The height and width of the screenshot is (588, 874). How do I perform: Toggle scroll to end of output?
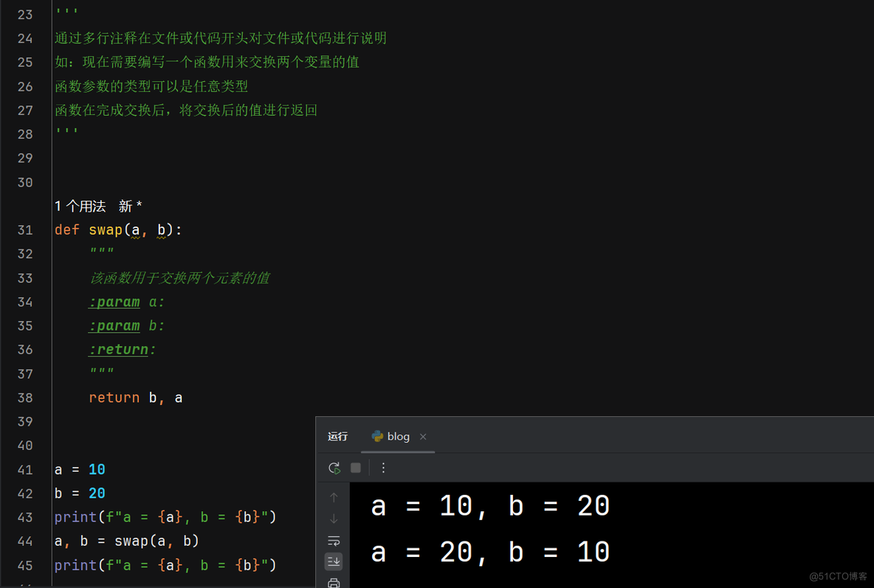(334, 561)
